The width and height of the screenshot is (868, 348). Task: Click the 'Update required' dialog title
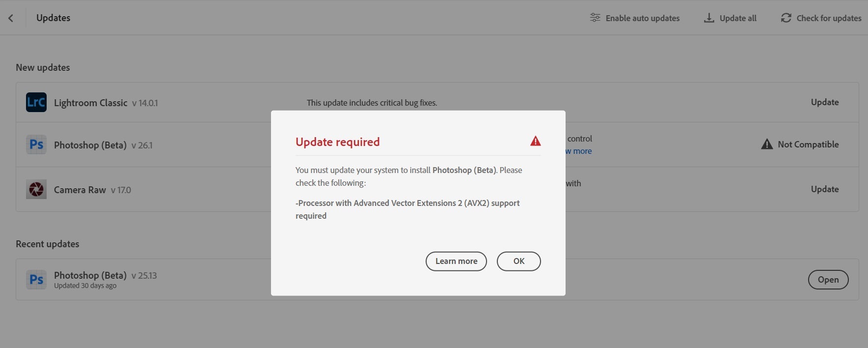(337, 142)
